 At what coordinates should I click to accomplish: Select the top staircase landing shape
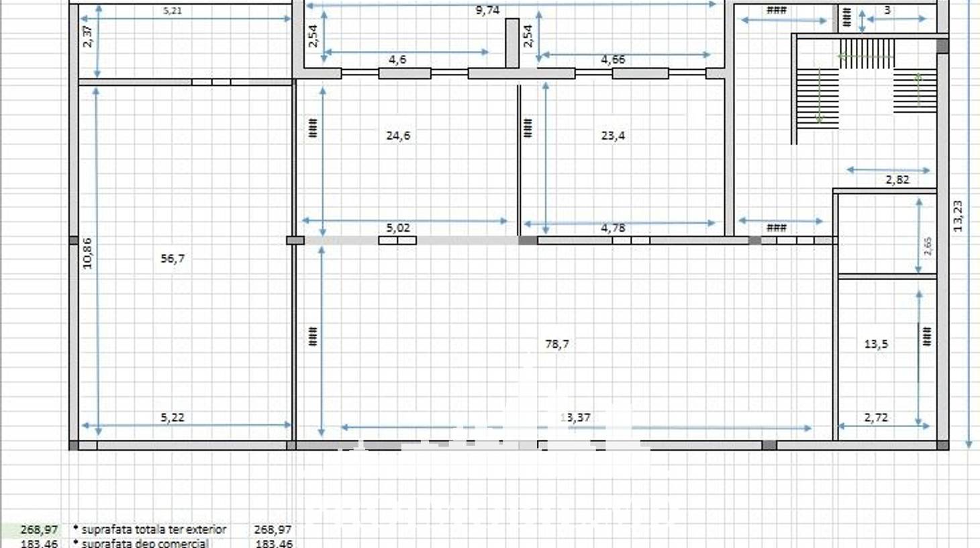pyautogui.click(x=867, y=52)
